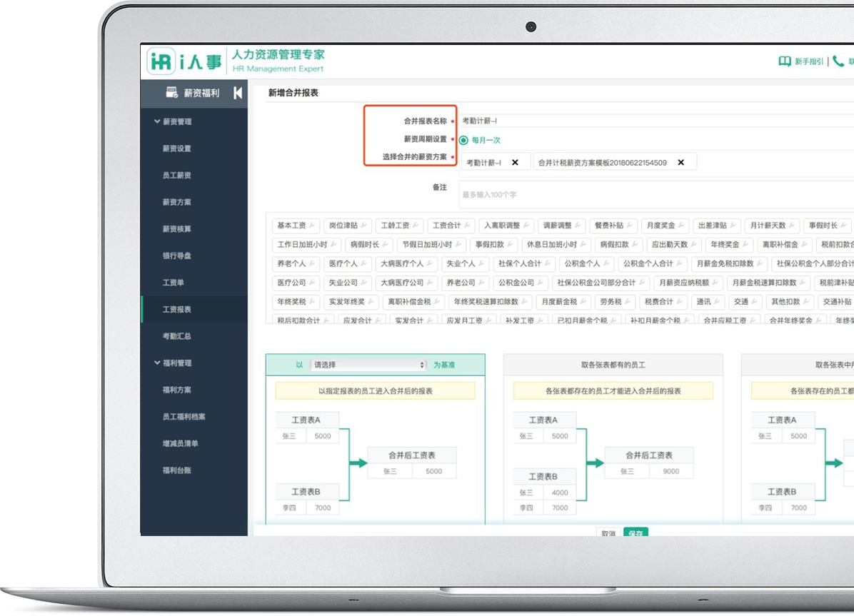Remove the 合并计税薪资方案模板 tag

[x=680, y=163]
